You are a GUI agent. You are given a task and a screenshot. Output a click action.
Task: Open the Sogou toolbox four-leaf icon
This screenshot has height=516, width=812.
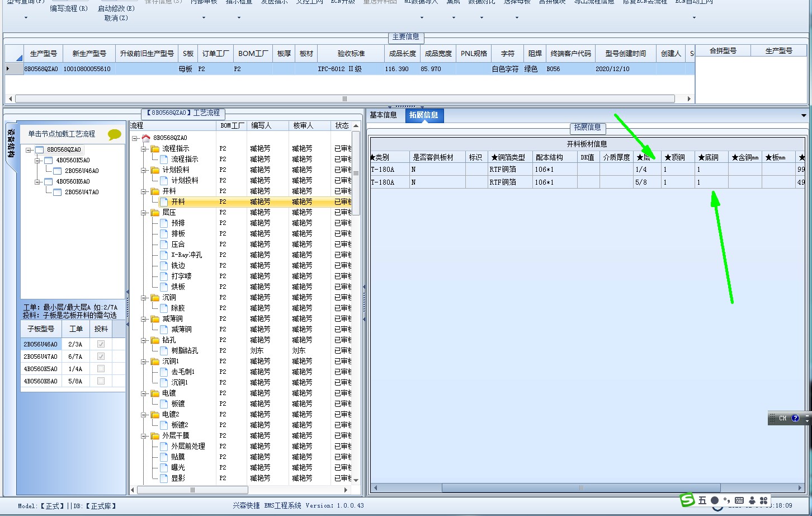click(x=763, y=500)
